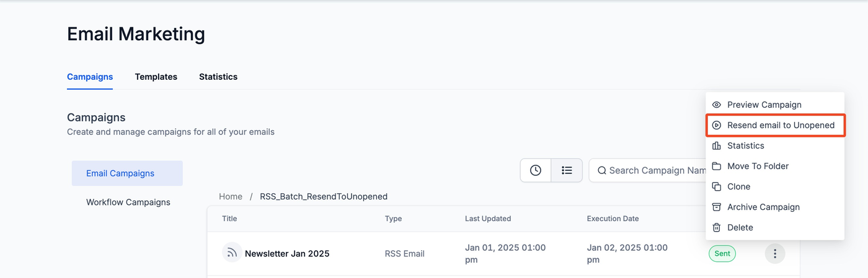Open the Templates tab

click(156, 77)
